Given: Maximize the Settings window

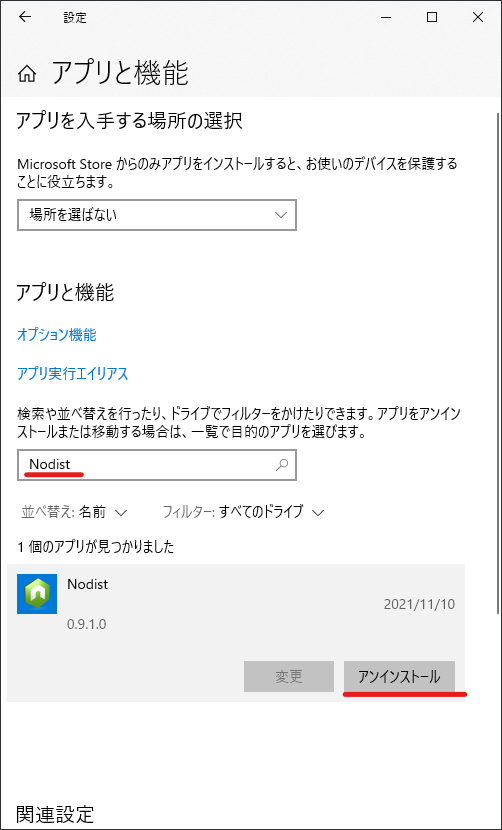Looking at the screenshot, I should 432,17.
